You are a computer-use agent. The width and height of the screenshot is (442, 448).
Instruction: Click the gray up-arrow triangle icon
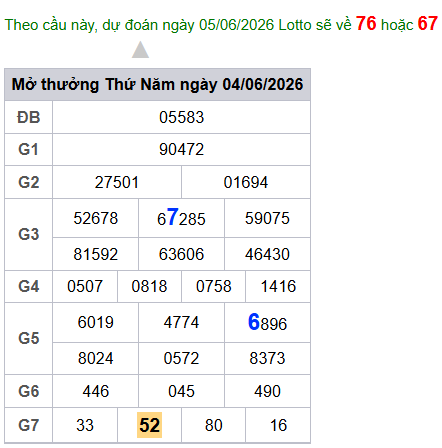point(140,50)
